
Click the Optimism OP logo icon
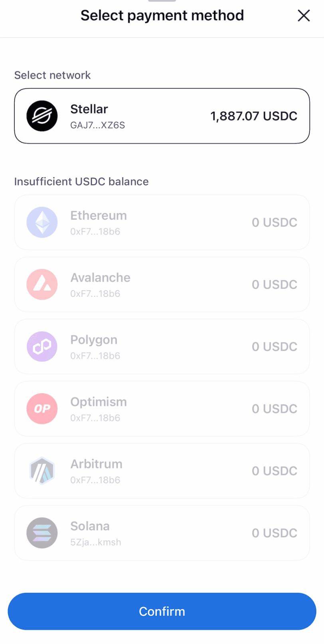pyautogui.click(x=42, y=409)
